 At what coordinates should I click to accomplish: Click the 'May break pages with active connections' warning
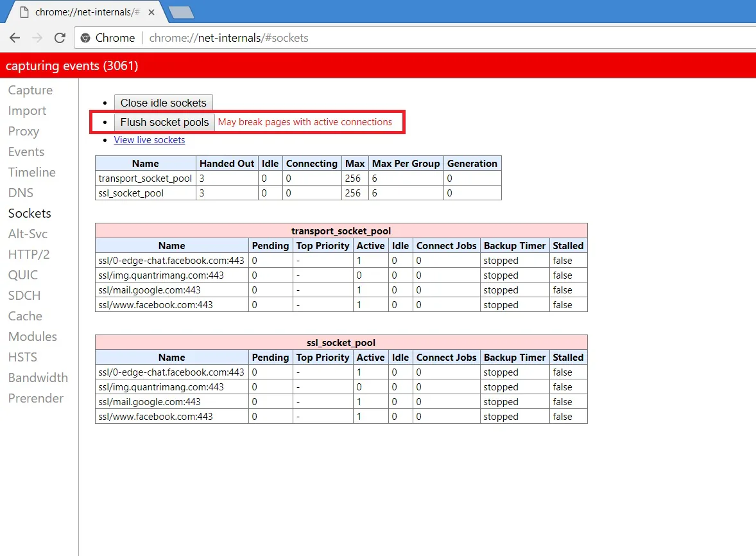pos(305,122)
